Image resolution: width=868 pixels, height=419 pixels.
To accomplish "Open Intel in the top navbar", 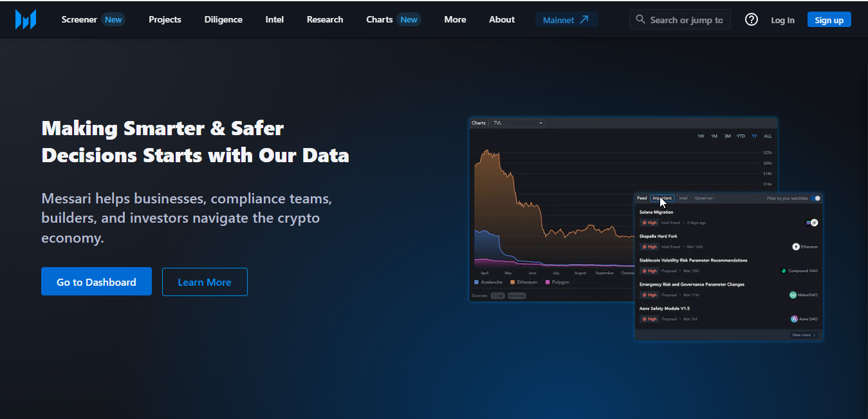I will pyautogui.click(x=275, y=19).
